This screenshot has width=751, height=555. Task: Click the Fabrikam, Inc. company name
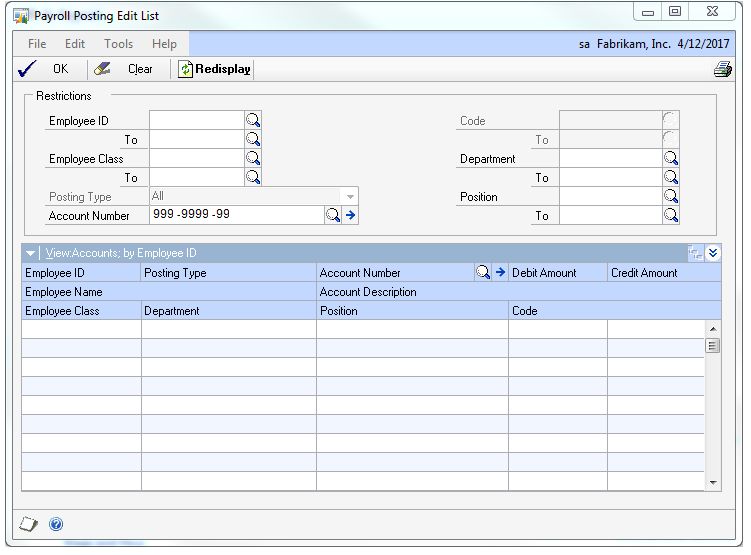(633, 44)
